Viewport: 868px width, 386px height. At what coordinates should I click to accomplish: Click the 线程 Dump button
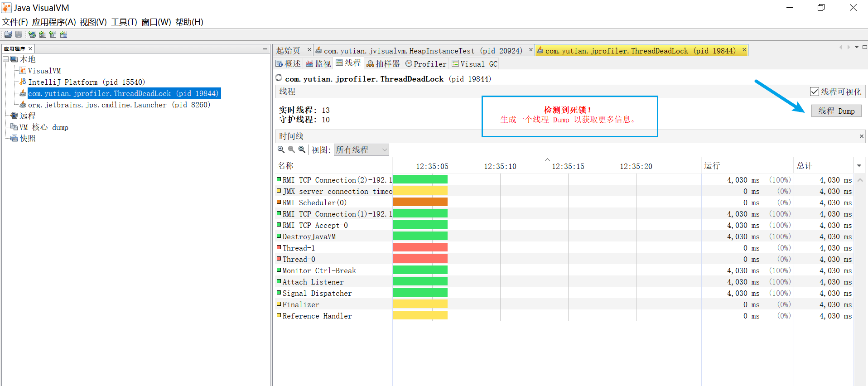[x=836, y=111]
